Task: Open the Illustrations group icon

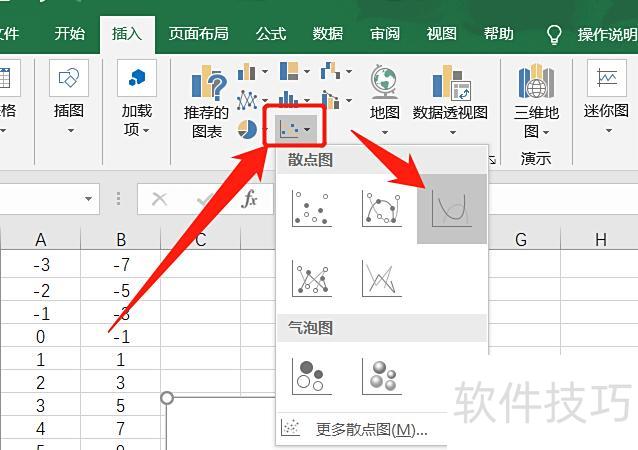Action: 69,78
